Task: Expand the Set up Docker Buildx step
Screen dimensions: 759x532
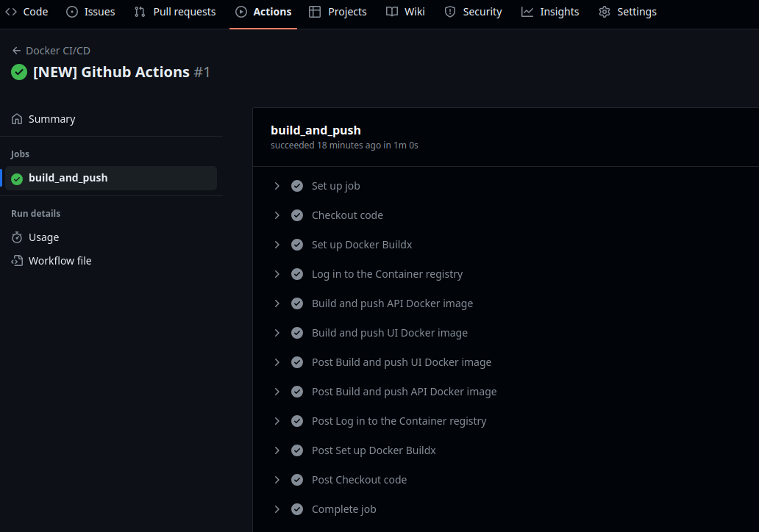Action: pos(277,245)
